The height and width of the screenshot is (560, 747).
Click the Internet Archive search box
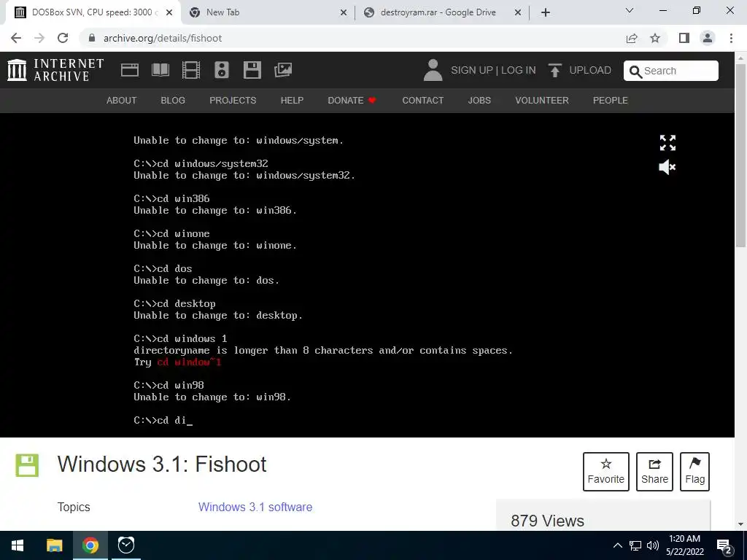(x=671, y=71)
